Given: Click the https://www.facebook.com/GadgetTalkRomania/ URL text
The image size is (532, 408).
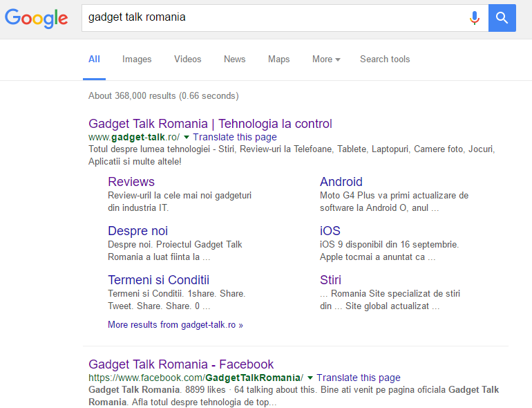Looking at the screenshot, I should 196,378.
